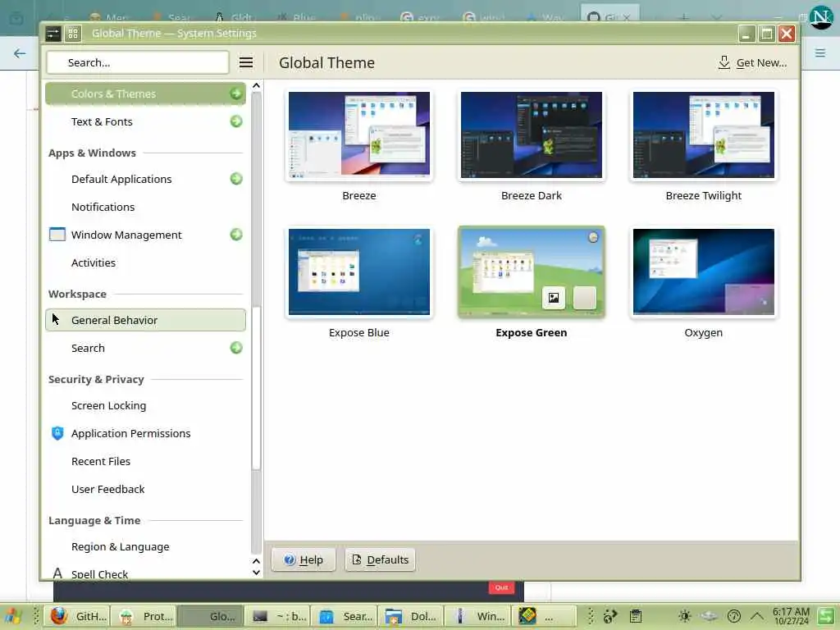Open the Text & Fonts category
840x630 pixels.
145,121
